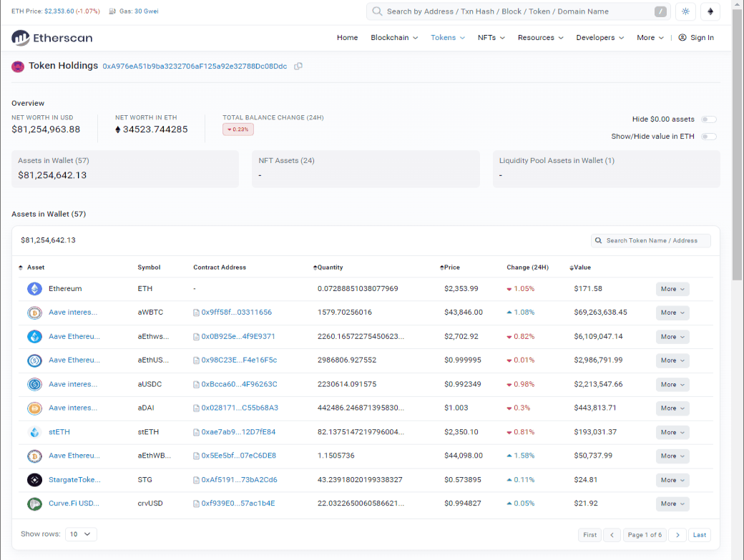744x560 pixels.
Task: Copy the wallet address with copy icon
Action: click(x=298, y=67)
